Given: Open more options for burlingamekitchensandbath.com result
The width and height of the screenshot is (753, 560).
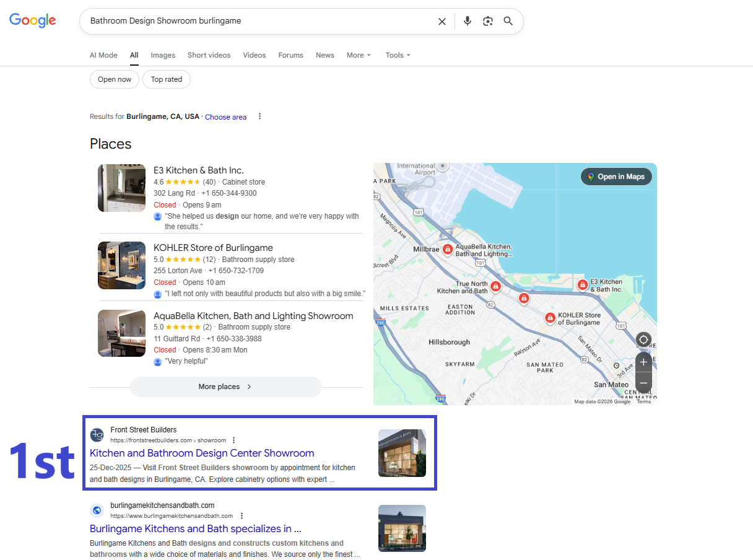Looking at the screenshot, I should click(x=242, y=516).
